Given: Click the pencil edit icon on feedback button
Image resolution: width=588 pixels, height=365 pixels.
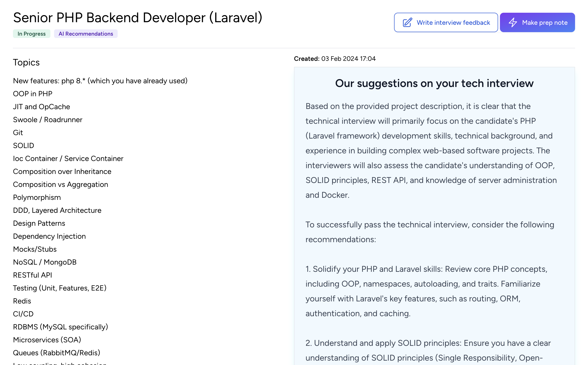Looking at the screenshot, I should (407, 22).
